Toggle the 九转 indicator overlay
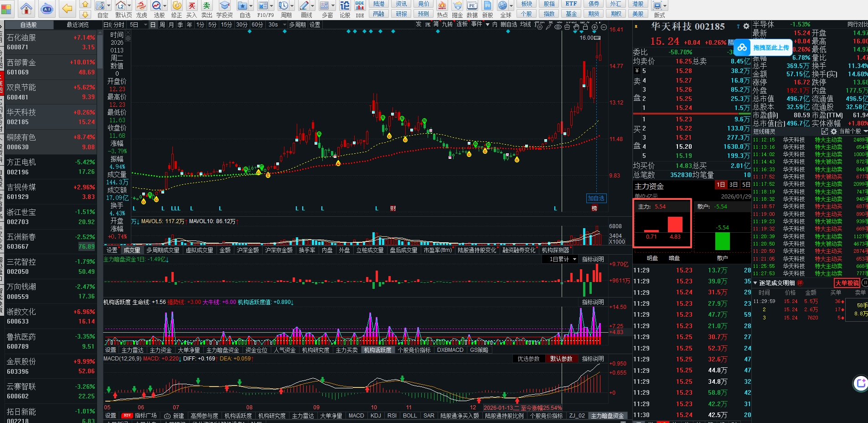The image size is (868, 423). (x=447, y=24)
